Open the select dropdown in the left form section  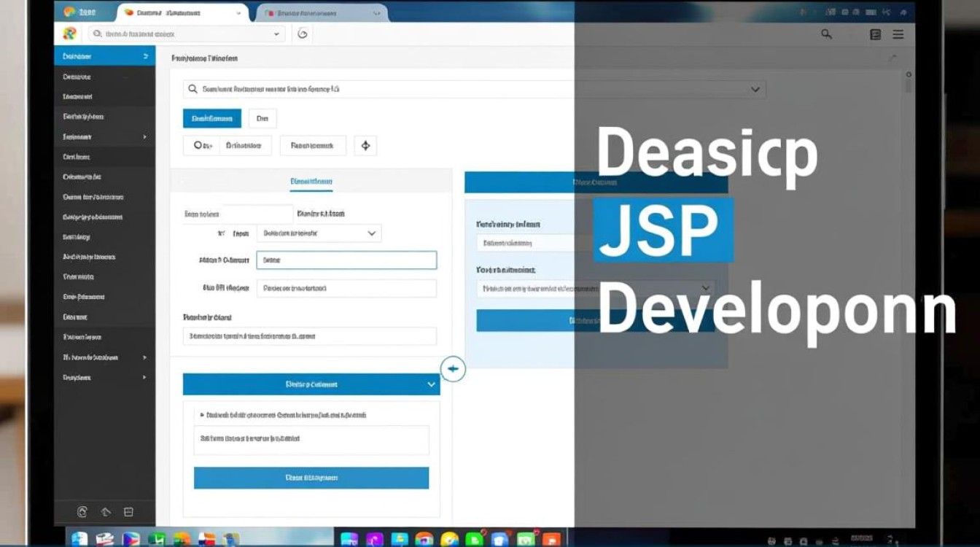tap(319, 233)
